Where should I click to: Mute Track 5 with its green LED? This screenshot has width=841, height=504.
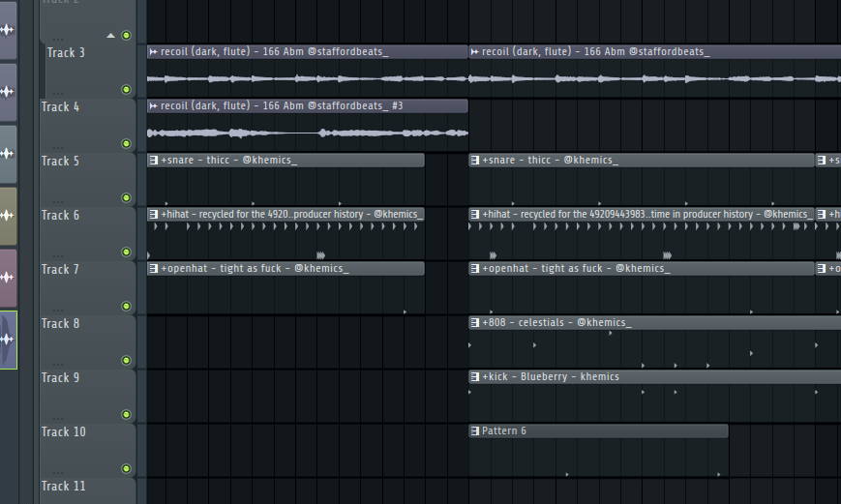click(x=126, y=197)
